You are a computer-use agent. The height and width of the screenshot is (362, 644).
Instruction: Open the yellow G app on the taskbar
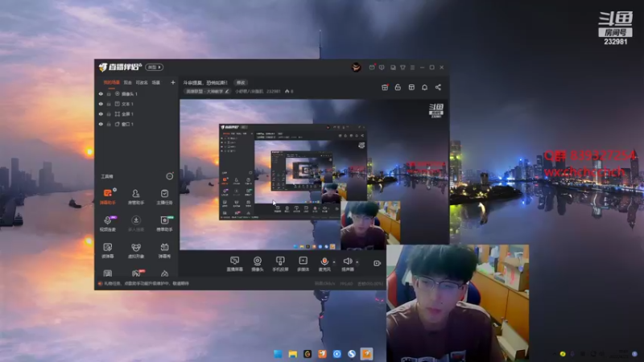point(308,354)
